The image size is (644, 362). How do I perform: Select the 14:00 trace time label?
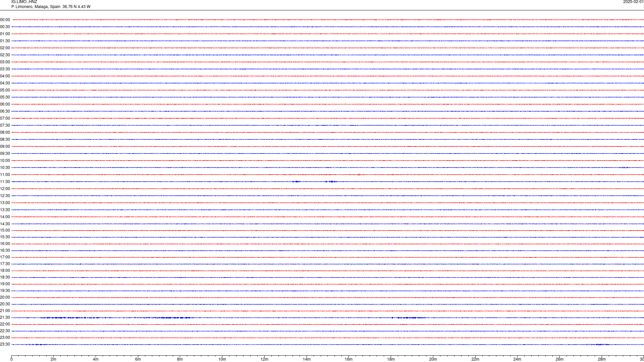[x=5, y=217]
